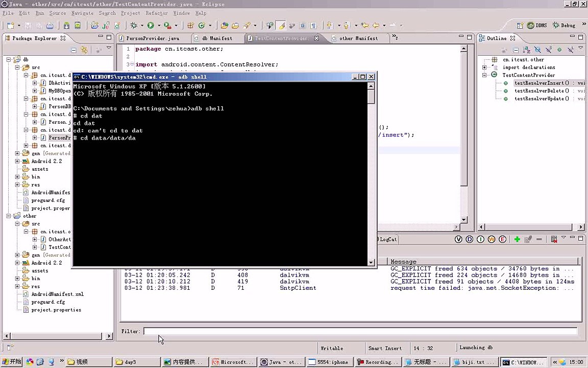Open the DDMS perspective

pos(536,25)
